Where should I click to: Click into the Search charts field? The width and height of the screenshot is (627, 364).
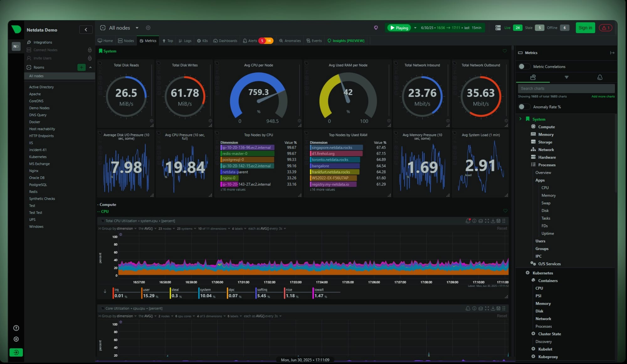coord(566,89)
